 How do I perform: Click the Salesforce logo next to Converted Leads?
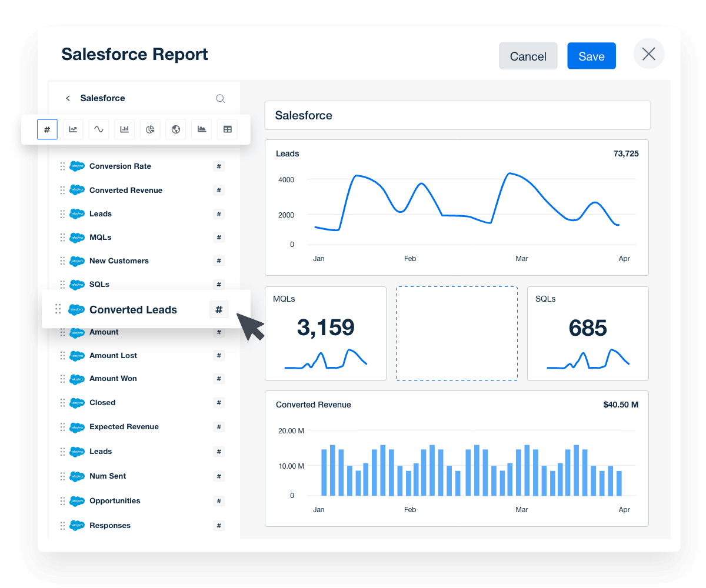tap(76, 308)
